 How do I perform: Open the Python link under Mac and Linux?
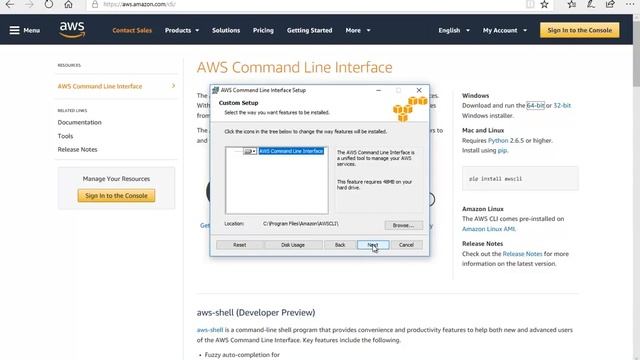[498, 140]
